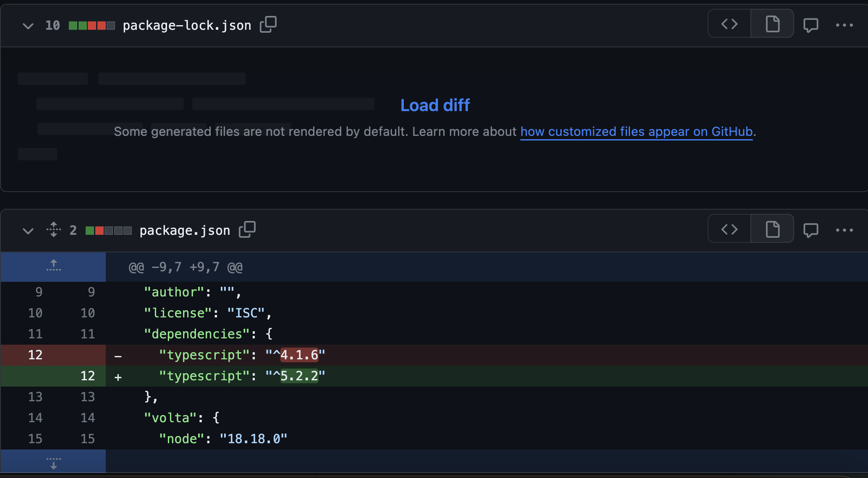Viewport: 868px width, 478px height.
Task: Expand down below line 15
Action: click(x=53, y=462)
